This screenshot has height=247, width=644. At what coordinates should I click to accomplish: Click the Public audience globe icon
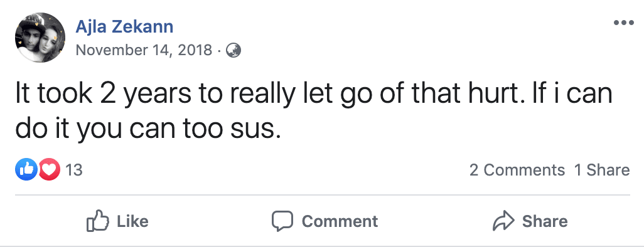pyautogui.click(x=233, y=51)
